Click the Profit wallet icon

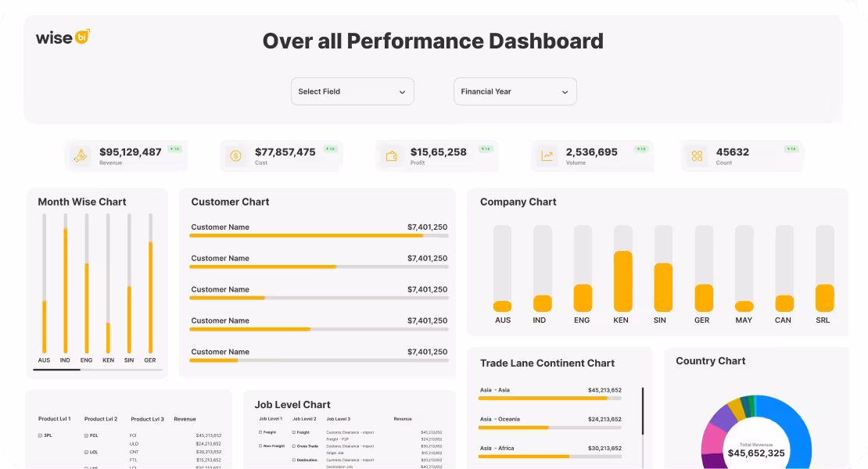(391, 156)
